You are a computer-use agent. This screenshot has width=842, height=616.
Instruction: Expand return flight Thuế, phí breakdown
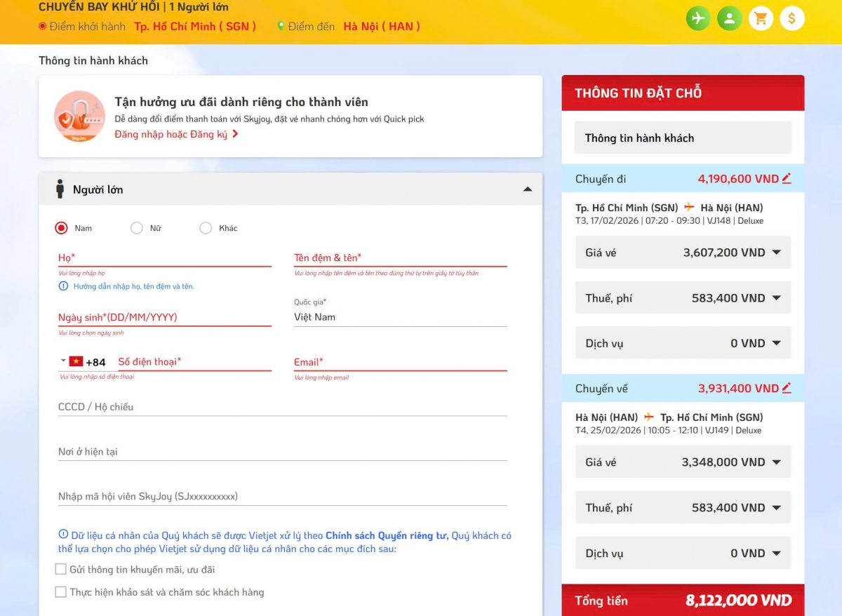point(776,507)
